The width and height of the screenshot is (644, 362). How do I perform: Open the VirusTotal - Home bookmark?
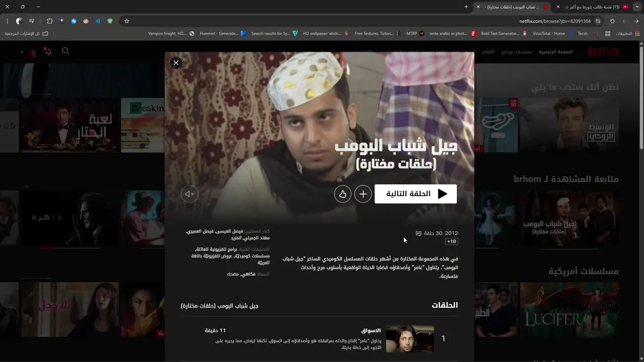[552, 34]
